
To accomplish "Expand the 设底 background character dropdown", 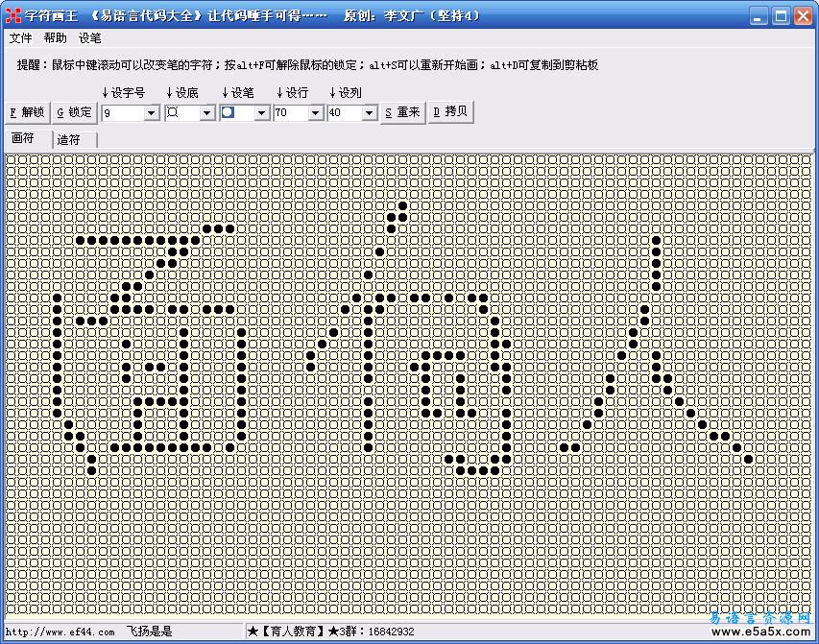I will (x=206, y=113).
